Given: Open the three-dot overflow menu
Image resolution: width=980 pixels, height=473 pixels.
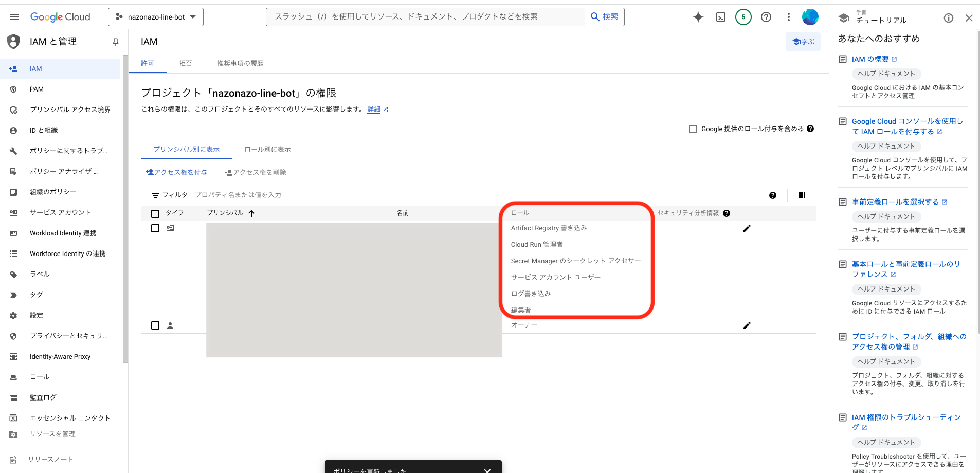Looking at the screenshot, I should click(788, 16).
